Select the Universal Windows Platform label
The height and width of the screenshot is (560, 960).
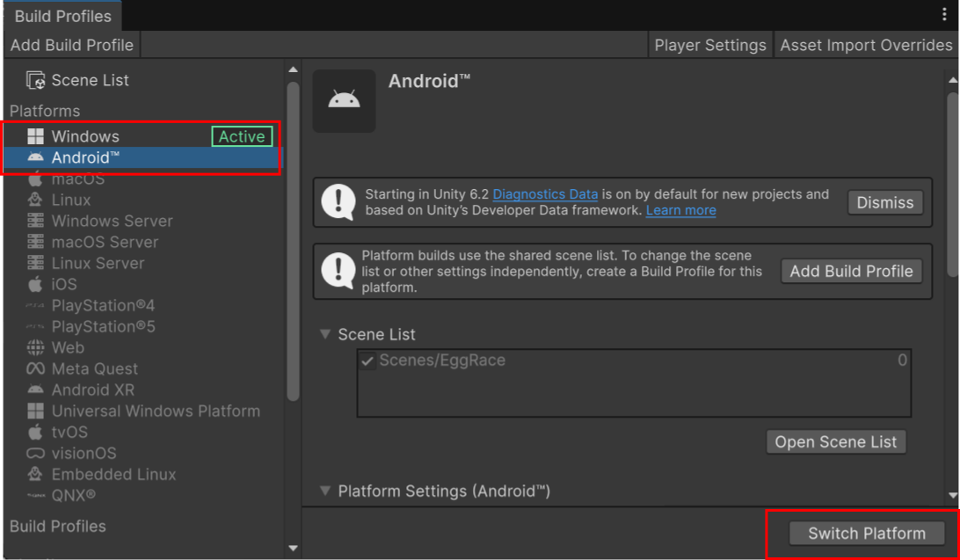(x=156, y=411)
